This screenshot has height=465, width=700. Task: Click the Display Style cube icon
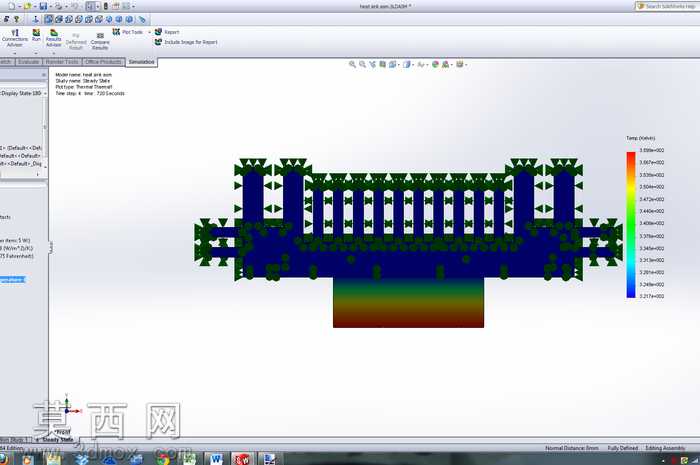pos(406,64)
